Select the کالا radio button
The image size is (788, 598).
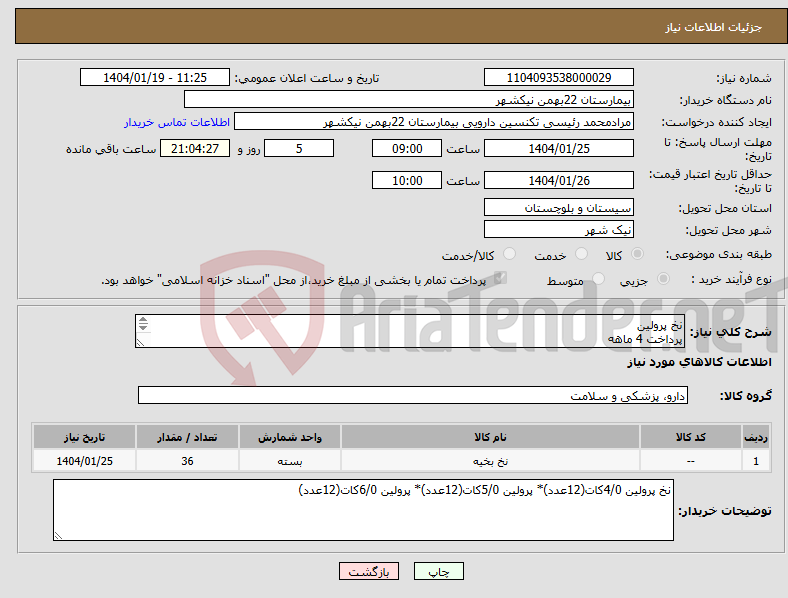637,254
